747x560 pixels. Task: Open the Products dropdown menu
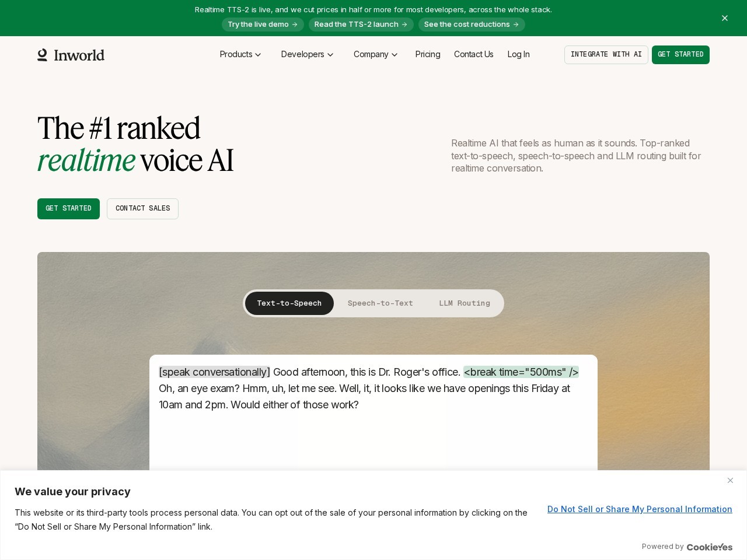pos(240,54)
